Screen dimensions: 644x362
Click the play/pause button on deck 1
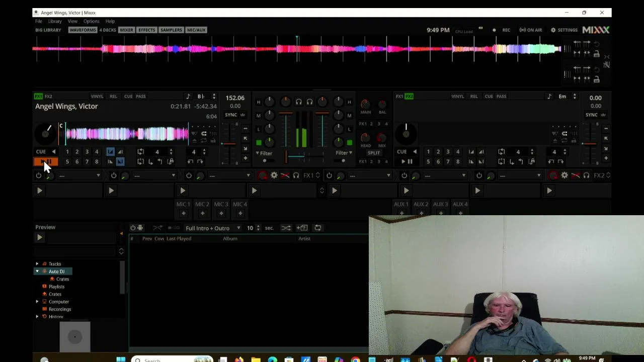(x=46, y=161)
